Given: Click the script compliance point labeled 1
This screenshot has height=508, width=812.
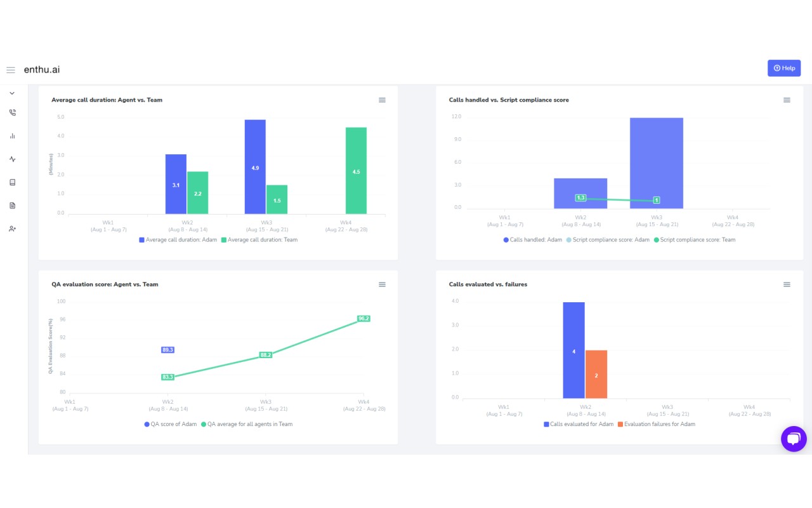Looking at the screenshot, I should coord(657,200).
